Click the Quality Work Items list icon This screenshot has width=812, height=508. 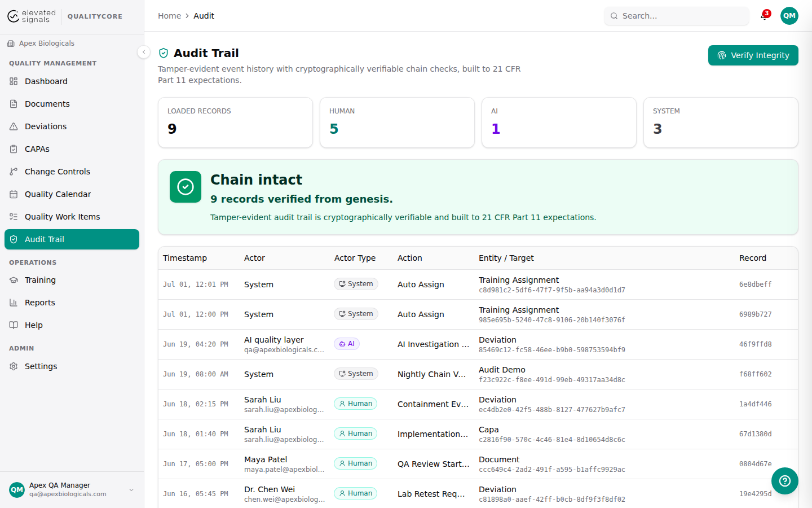[14, 217]
